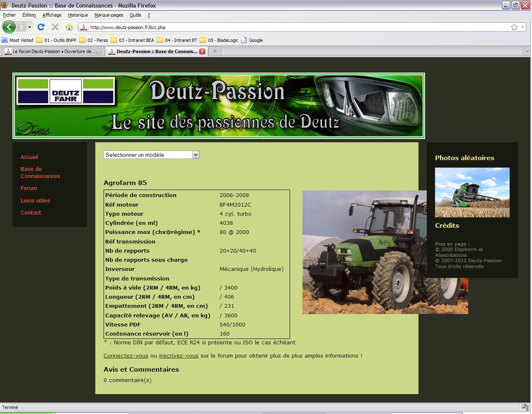The height and width of the screenshot is (414, 532).
Task: Click the '80 @ 2000' power value
Action: (x=234, y=232)
